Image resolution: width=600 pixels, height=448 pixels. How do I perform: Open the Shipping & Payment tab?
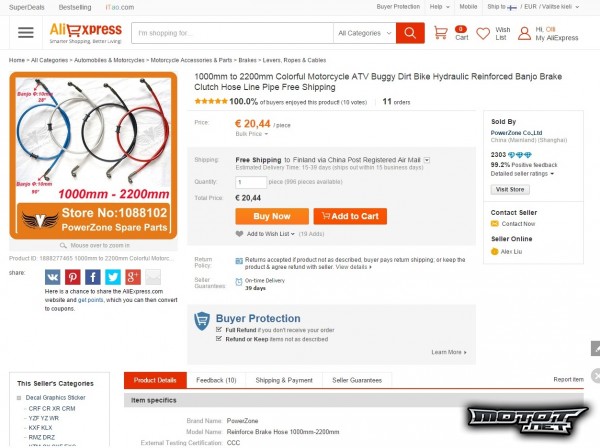(284, 380)
